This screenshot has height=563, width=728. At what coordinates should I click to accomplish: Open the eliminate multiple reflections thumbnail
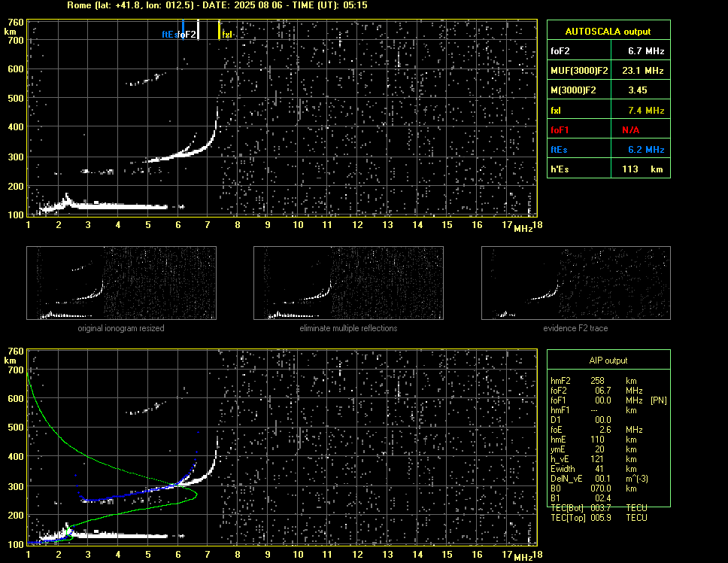[x=348, y=283]
